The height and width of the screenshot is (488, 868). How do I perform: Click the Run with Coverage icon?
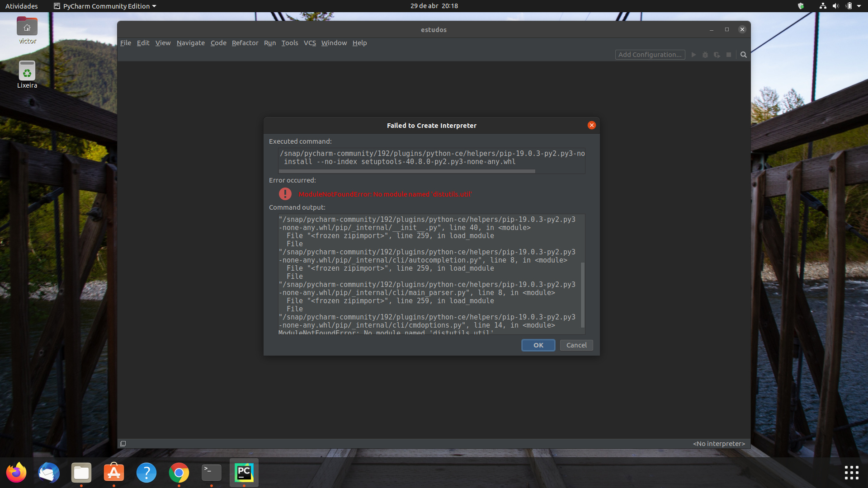(x=717, y=55)
